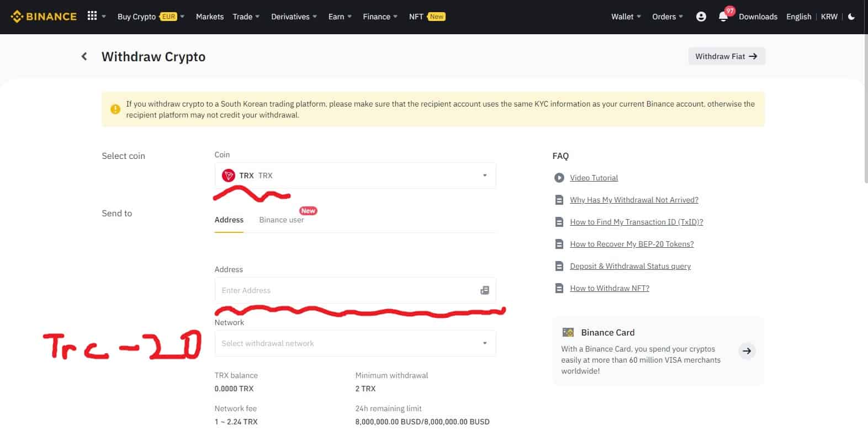Expand the Derivatives menu
Image resolution: width=868 pixels, height=436 pixels.
pos(294,17)
